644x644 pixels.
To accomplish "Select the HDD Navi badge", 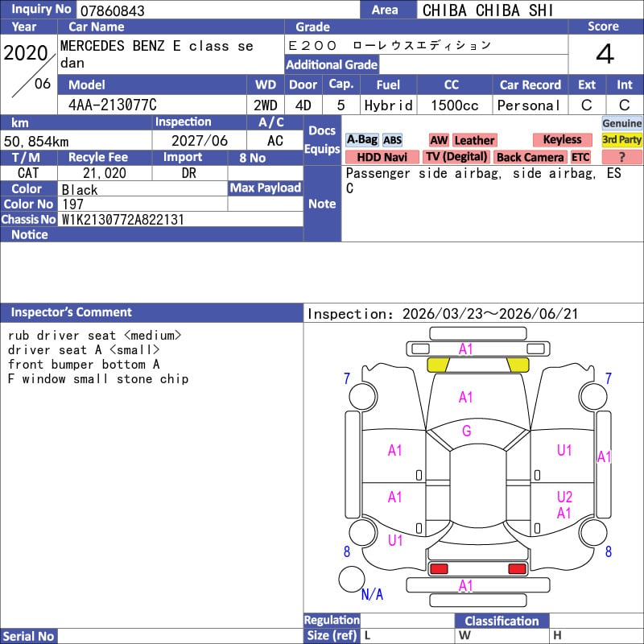I will tap(382, 157).
